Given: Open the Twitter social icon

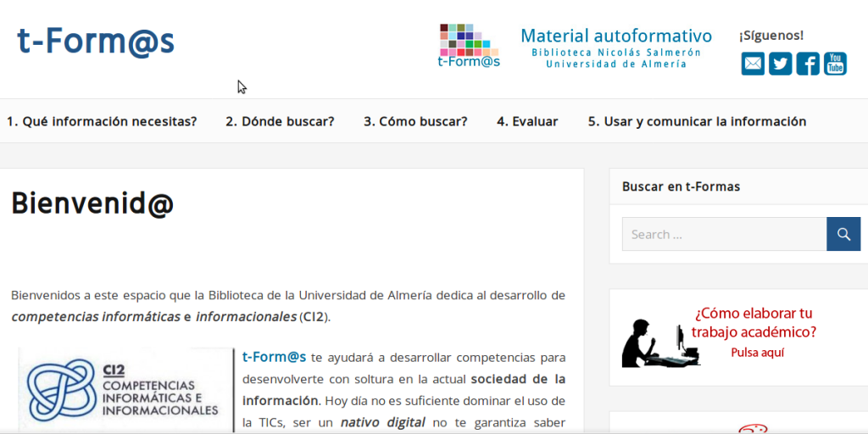Looking at the screenshot, I should [780, 64].
